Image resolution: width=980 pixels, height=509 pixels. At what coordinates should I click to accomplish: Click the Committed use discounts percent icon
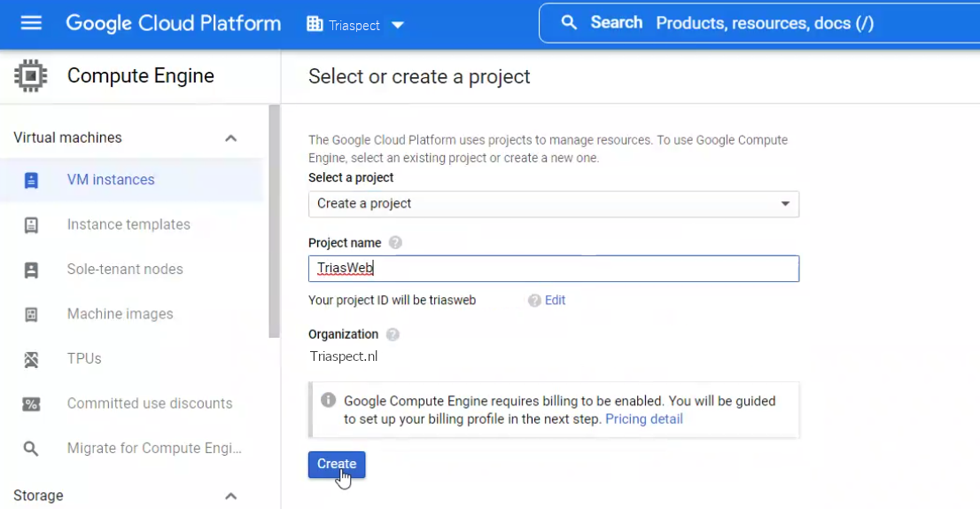(31, 403)
